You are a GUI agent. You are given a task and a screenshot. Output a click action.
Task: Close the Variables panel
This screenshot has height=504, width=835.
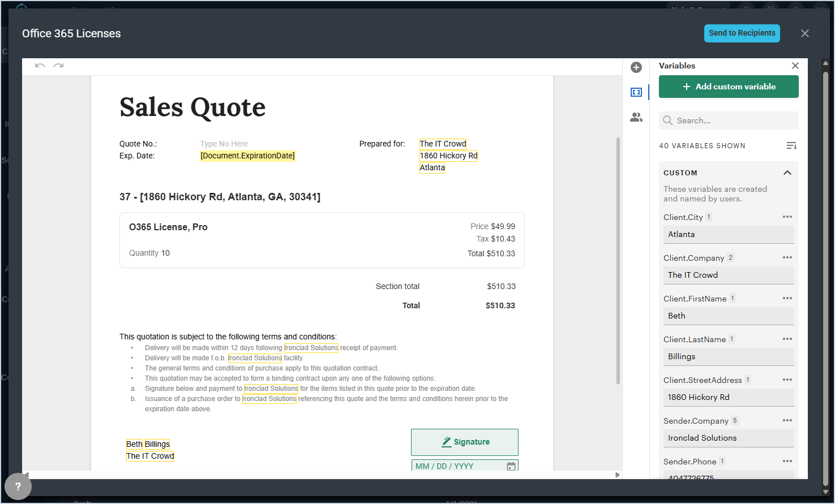795,66
